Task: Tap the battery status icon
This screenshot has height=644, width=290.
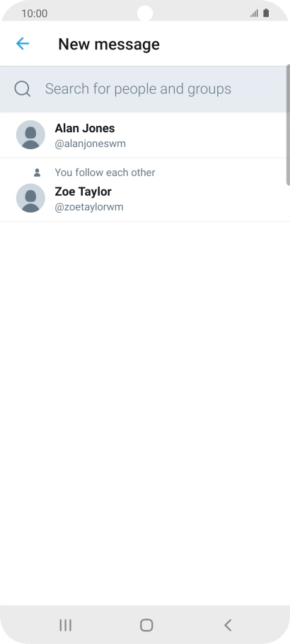Action: [x=266, y=13]
